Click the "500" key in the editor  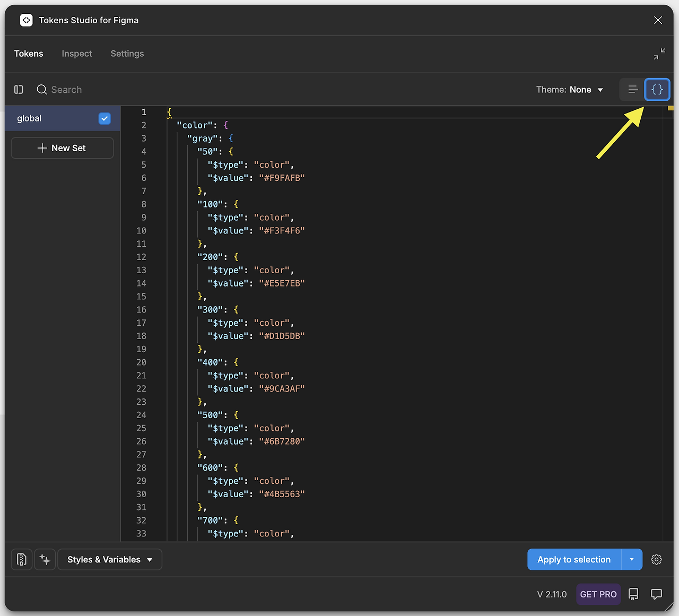[x=210, y=415]
